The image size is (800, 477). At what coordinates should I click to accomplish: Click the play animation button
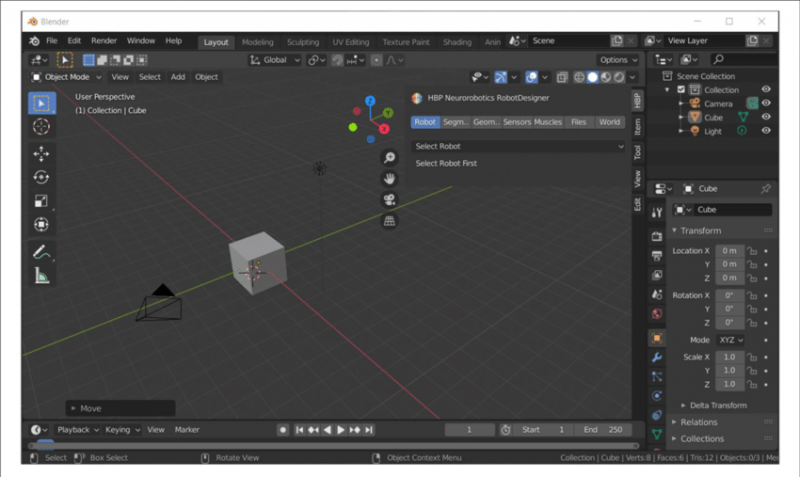[341, 430]
